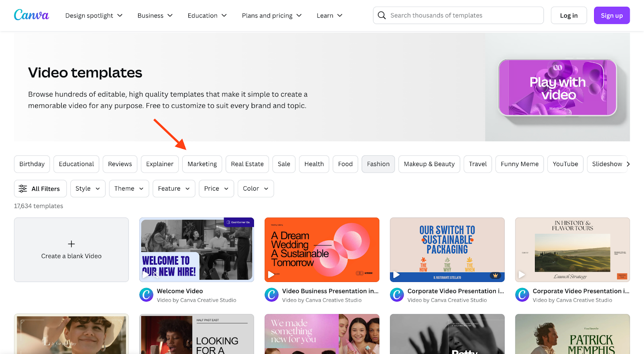Open A Dream Wedding orange template thumbnail

[x=322, y=250]
